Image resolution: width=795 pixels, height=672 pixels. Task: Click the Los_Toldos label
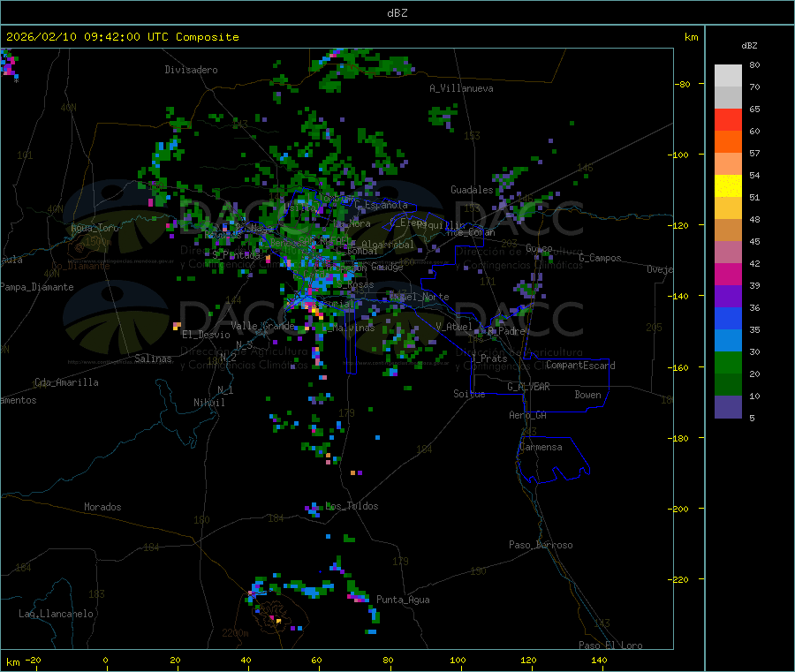tap(352, 506)
